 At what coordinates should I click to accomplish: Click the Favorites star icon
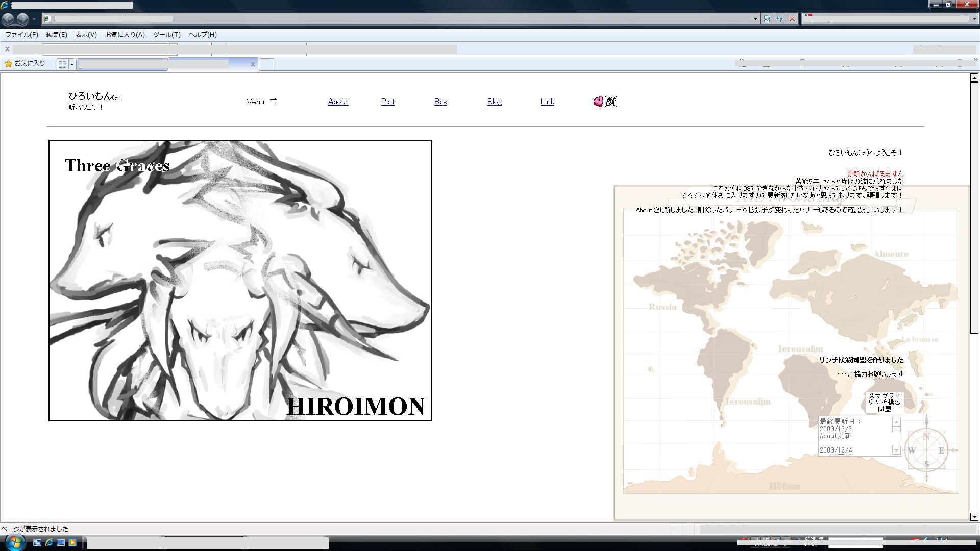(x=9, y=64)
